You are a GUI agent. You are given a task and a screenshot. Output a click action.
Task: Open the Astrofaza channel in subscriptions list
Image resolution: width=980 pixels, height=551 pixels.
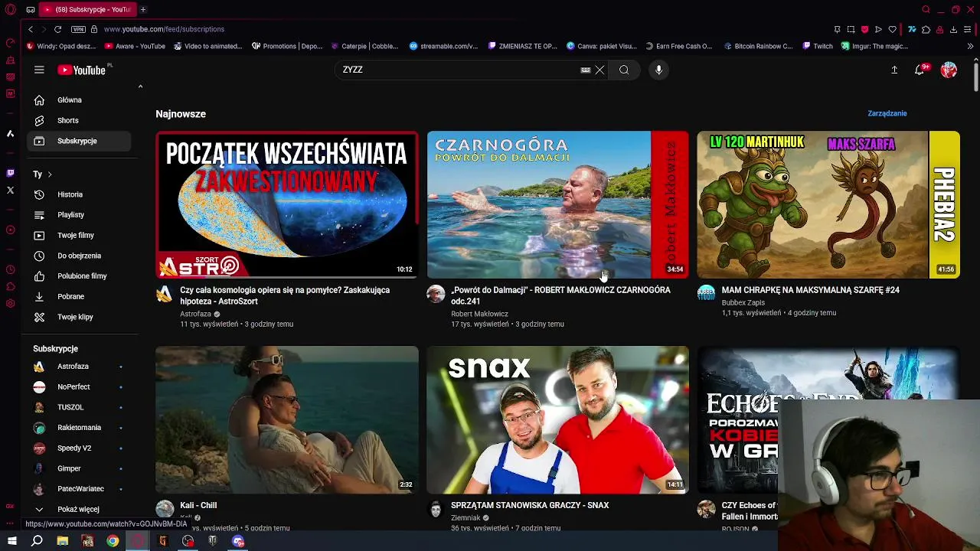(x=79, y=367)
